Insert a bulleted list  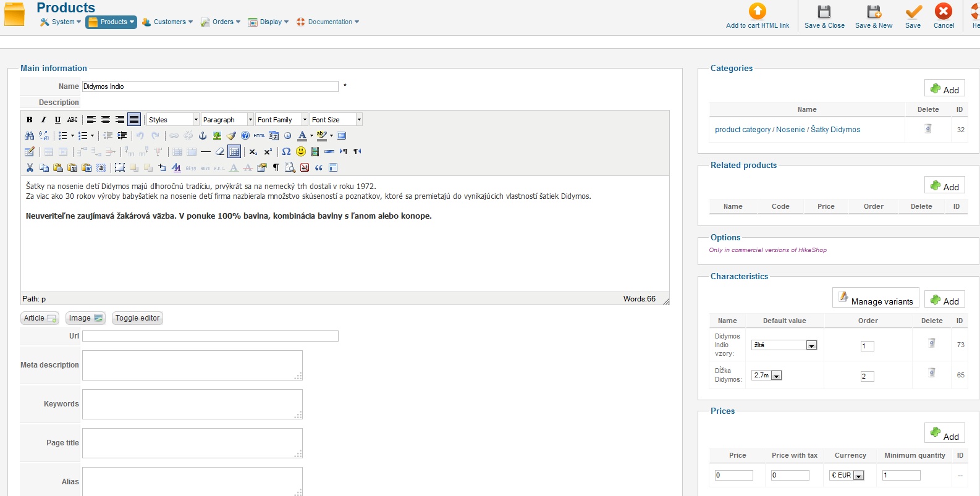(63, 136)
